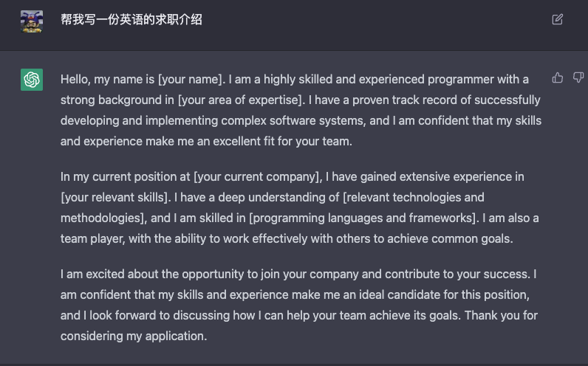Give the response a thumbs down

click(x=578, y=77)
